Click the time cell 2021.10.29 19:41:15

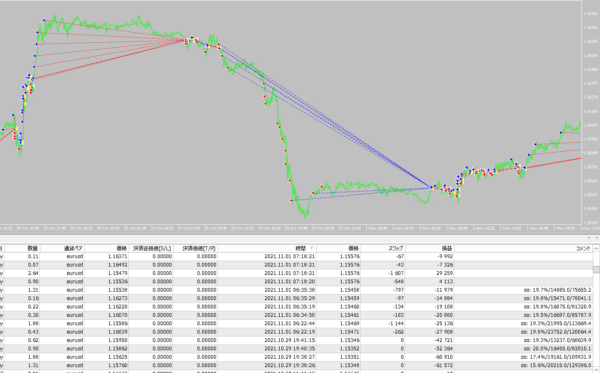click(290, 340)
